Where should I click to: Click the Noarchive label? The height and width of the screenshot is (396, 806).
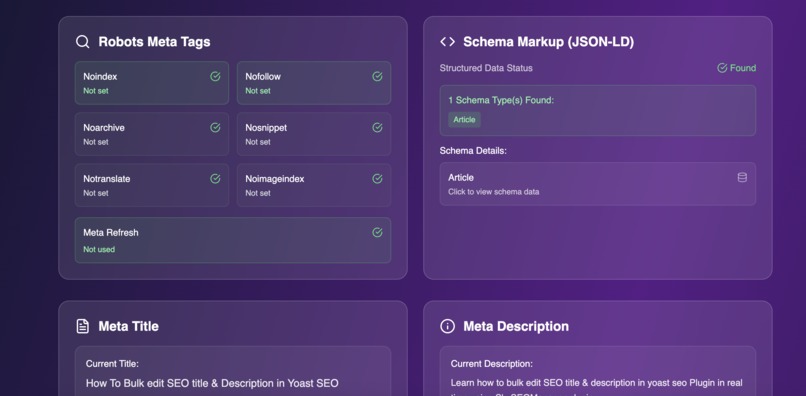click(x=104, y=128)
